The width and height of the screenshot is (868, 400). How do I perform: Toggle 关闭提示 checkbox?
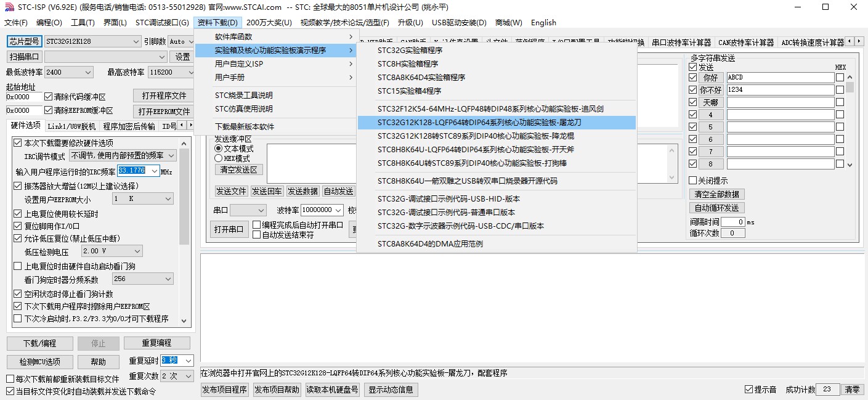tap(692, 181)
